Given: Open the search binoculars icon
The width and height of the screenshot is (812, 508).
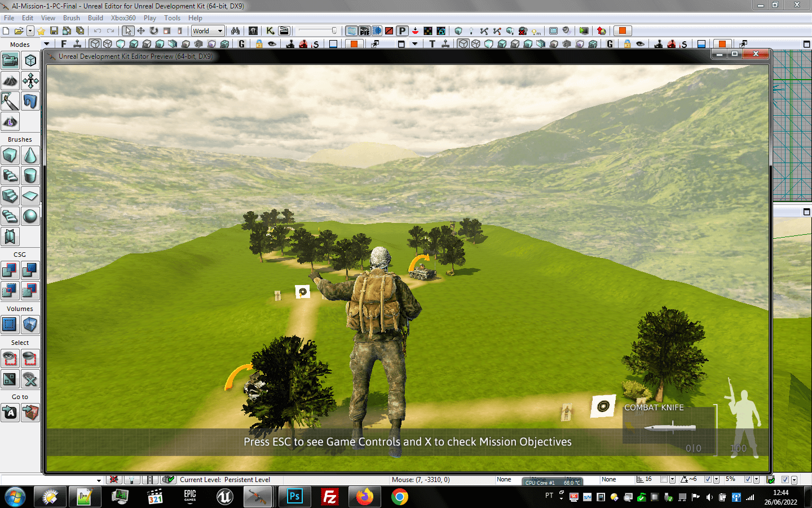Looking at the screenshot, I should pyautogui.click(x=235, y=31).
